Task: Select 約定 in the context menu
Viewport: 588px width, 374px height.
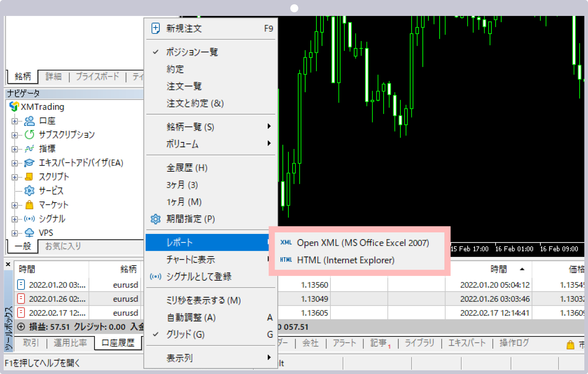Action: click(x=211, y=69)
